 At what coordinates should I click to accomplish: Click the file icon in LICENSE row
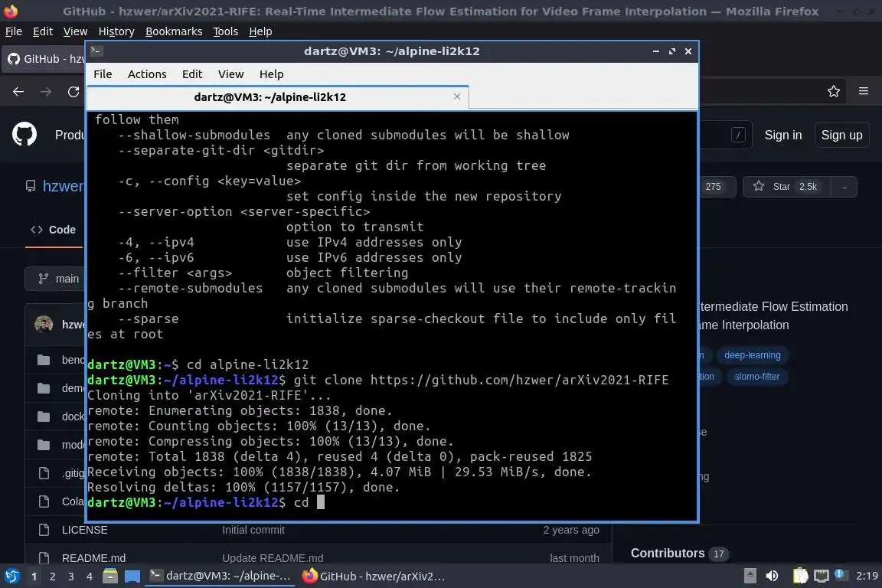click(44, 530)
